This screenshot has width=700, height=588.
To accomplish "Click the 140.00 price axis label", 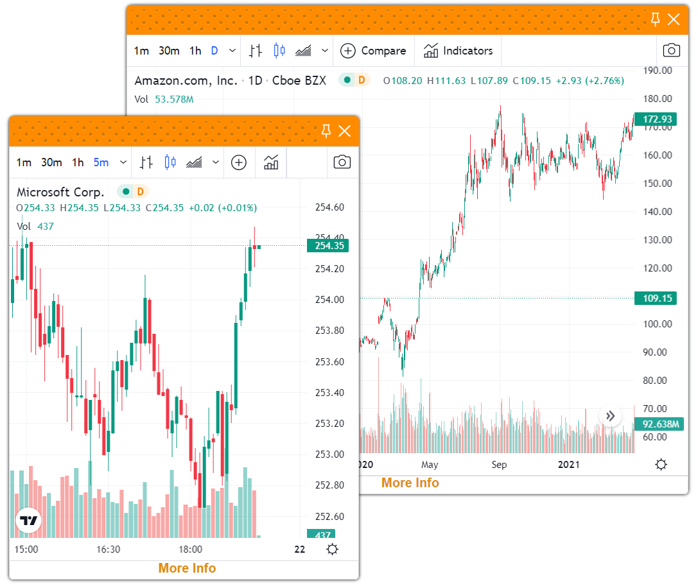I will (657, 211).
